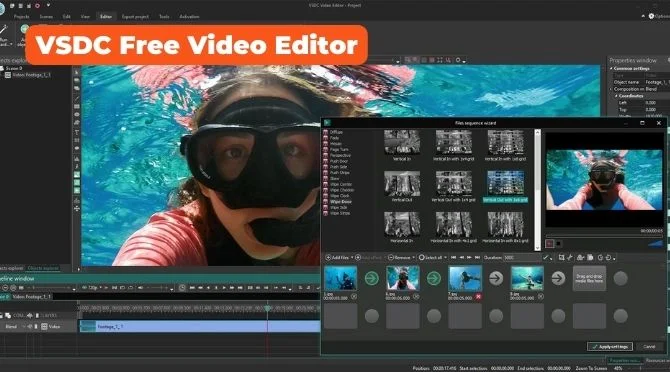This screenshot has height=372, width=670.
Task: Click the green transition arrow after second file
Action: 434,278
